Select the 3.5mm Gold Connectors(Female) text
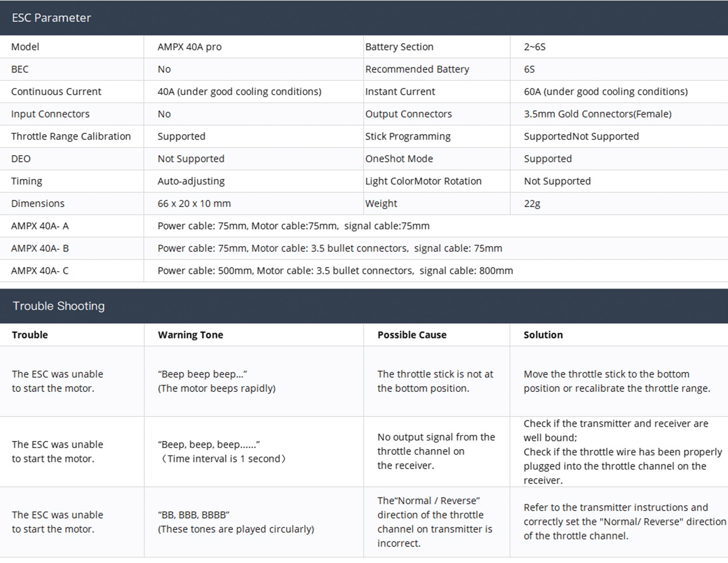This screenshot has width=728, height=563. point(597,114)
